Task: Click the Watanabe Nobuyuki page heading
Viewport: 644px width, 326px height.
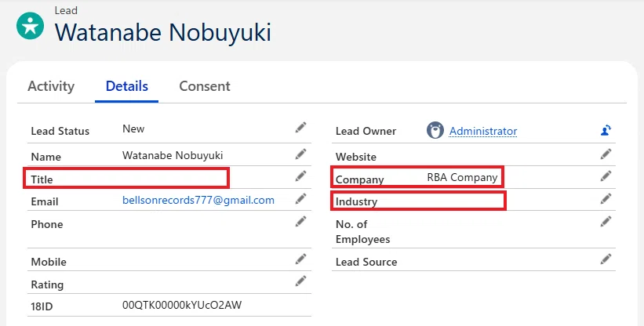Action: point(163,32)
